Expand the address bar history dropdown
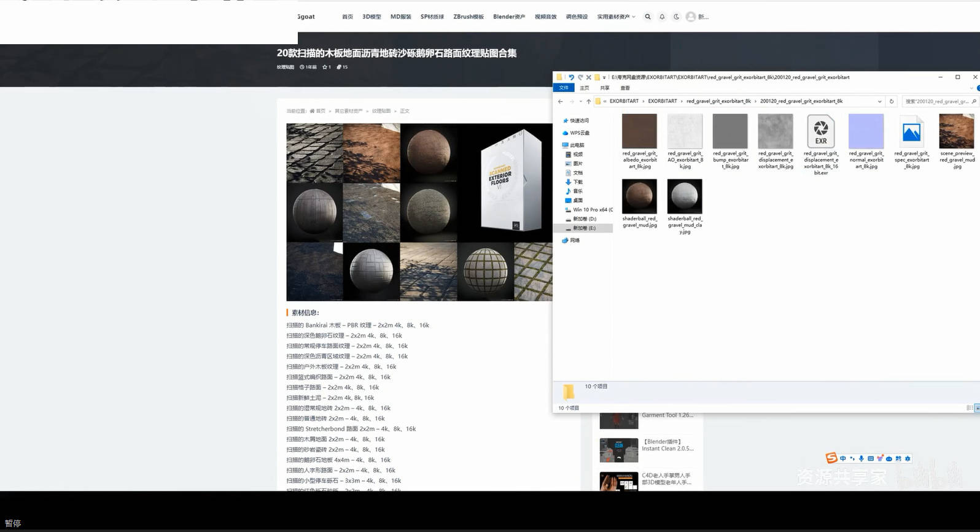Screen dimensions: 980x532 pyautogui.click(x=879, y=101)
